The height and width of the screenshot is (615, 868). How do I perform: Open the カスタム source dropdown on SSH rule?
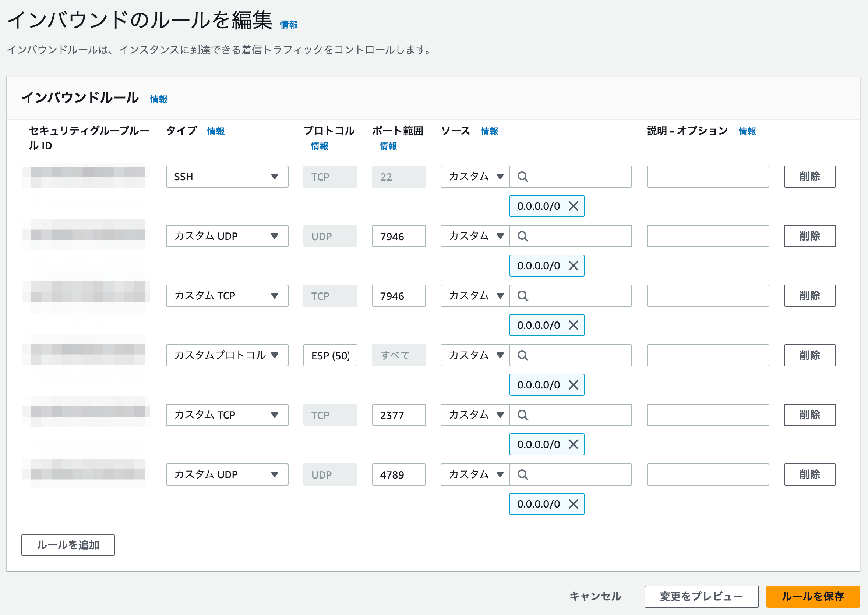[475, 177]
